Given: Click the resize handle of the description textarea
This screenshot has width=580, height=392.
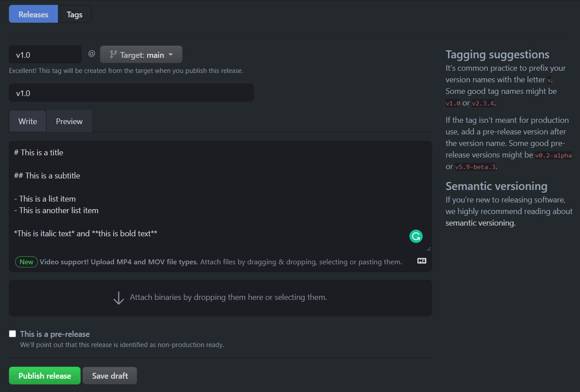Looking at the screenshot, I should pos(429,249).
